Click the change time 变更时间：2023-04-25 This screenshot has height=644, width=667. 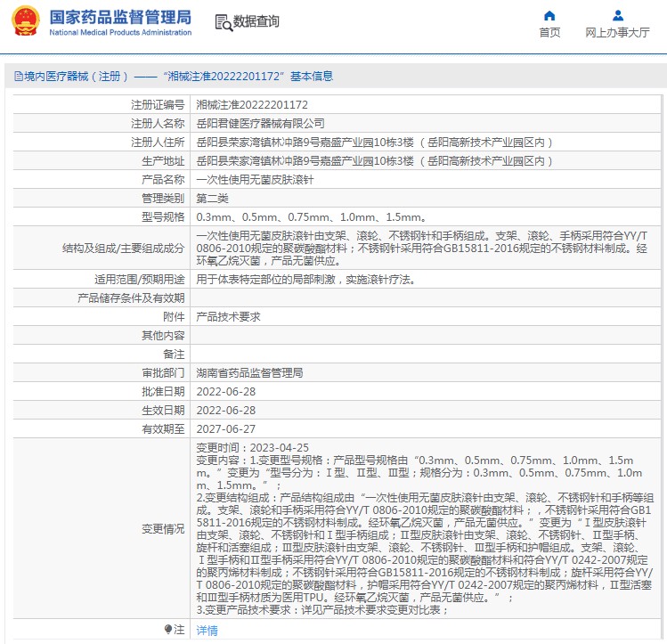click(253, 448)
